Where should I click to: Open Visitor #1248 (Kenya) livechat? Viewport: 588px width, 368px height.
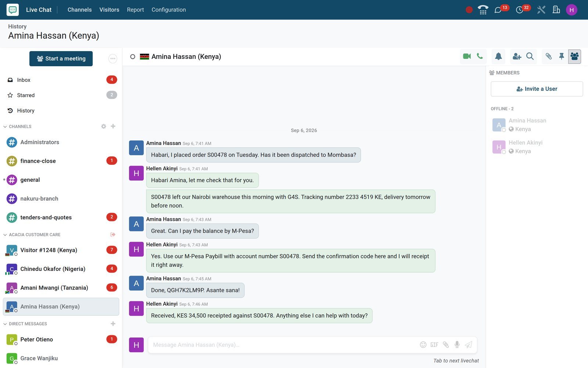tap(61, 250)
